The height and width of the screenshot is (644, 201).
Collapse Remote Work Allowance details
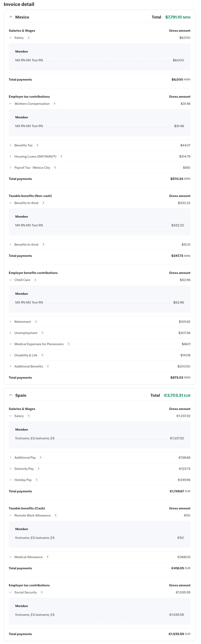click(x=10, y=515)
